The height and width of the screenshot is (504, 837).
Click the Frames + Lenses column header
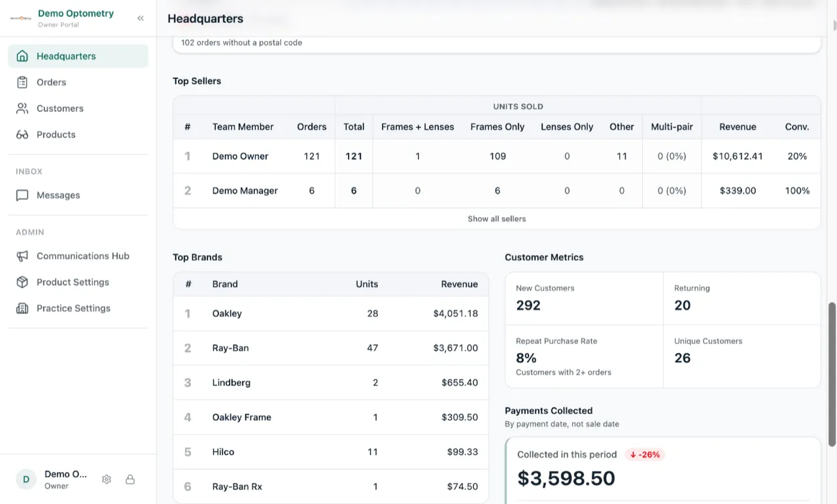[x=418, y=127]
